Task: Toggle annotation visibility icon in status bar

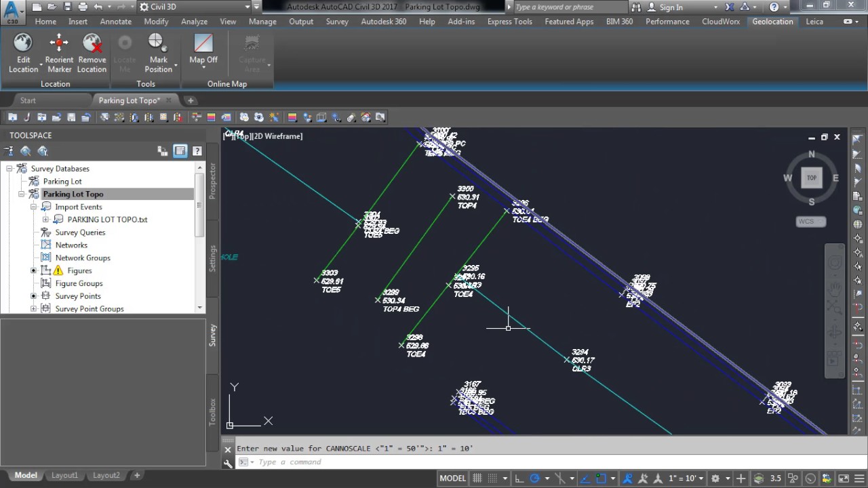Action: pyautogui.click(x=627, y=479)
